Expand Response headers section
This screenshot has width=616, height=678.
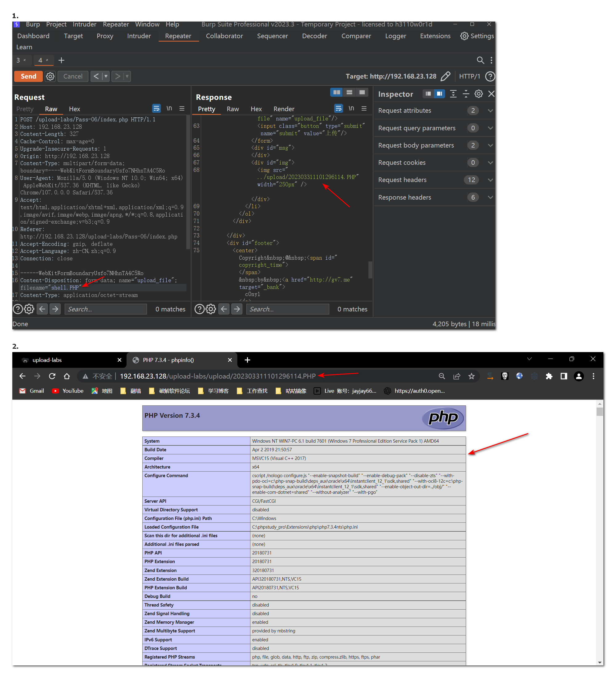(x=490, y=197)
